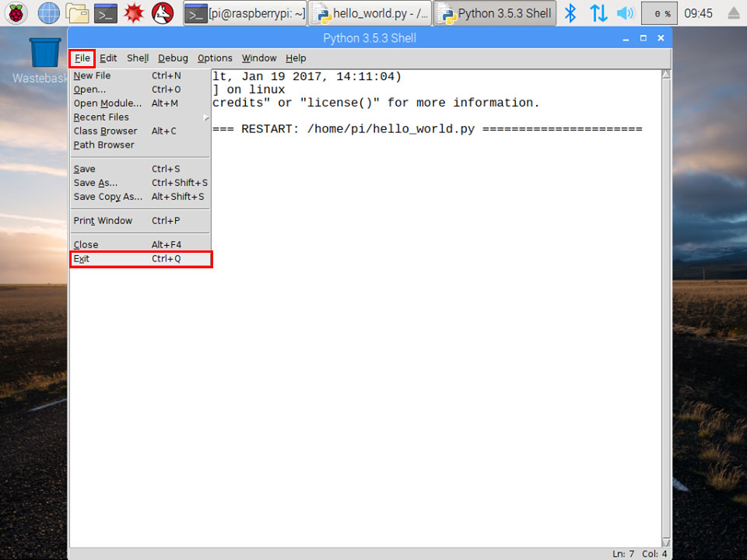Screen dimensions: 747x560
Task: Click the 09:45 clock
Action: coord(699,13)
